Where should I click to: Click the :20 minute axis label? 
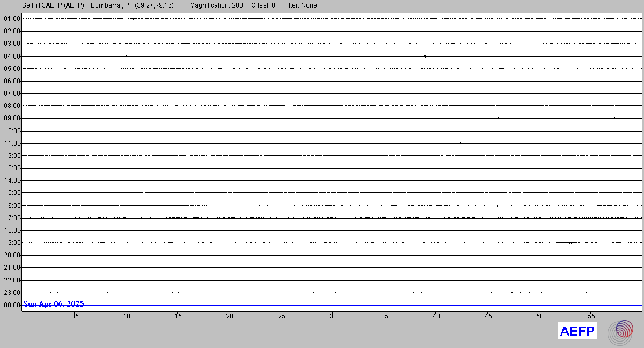(x=229, y=316)
